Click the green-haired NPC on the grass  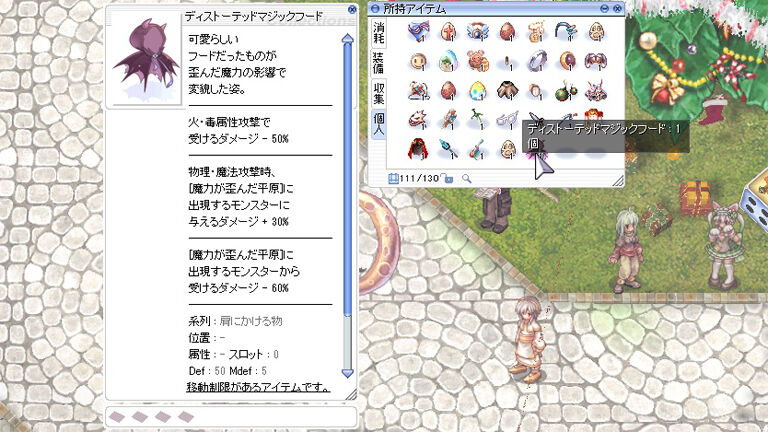click(626, 250)
